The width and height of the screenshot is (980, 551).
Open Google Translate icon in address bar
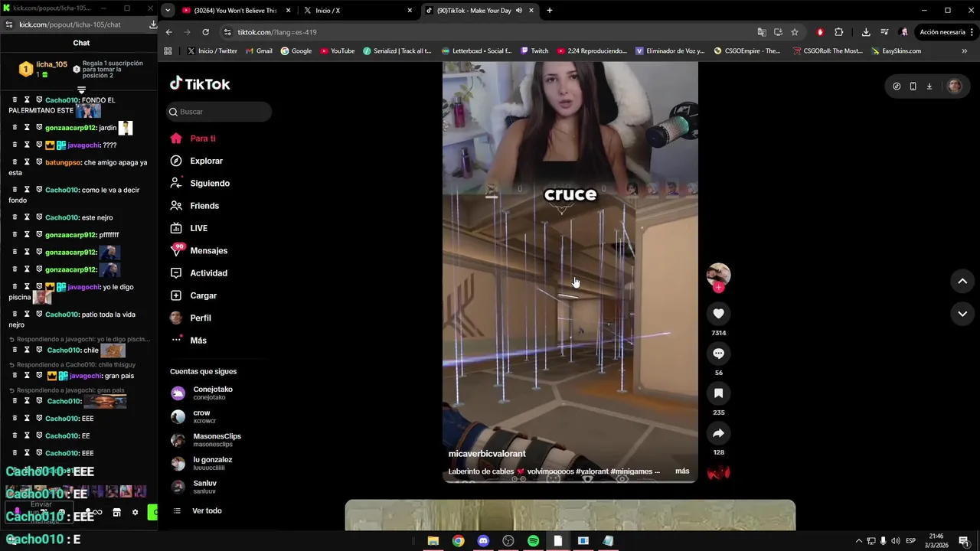(x=761, y=32)
